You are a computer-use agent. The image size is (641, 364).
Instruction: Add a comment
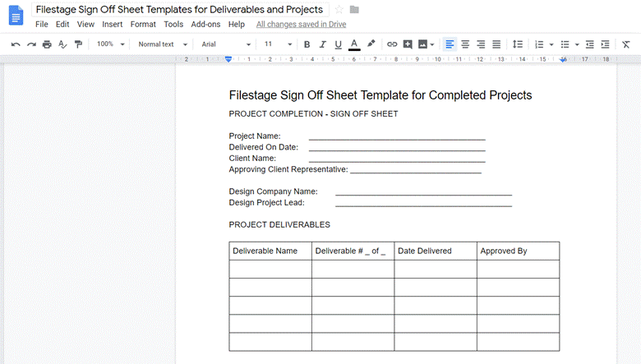click(408, 44)
